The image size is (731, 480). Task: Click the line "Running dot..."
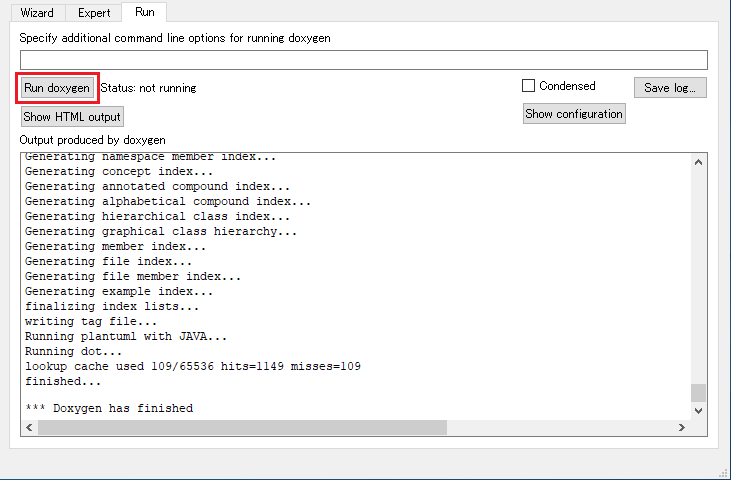73,351
